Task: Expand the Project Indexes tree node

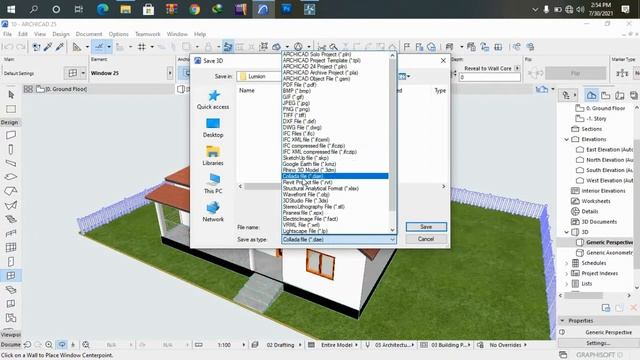Action: 567,273
